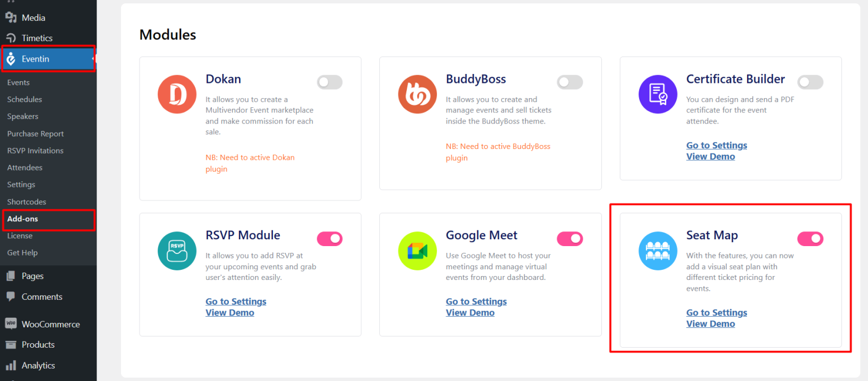Click Go to Settings under Seat Map

(x=716, y=312)
